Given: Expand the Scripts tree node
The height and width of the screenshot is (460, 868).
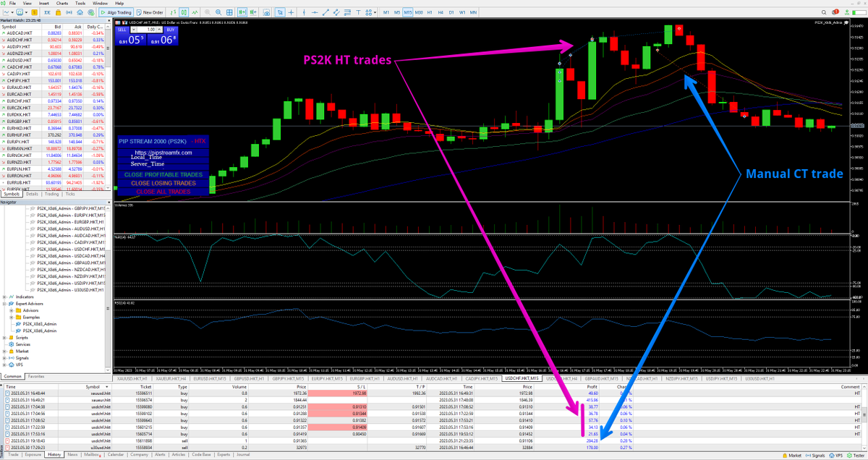Looking at the screenshot, I should [4, 338].
